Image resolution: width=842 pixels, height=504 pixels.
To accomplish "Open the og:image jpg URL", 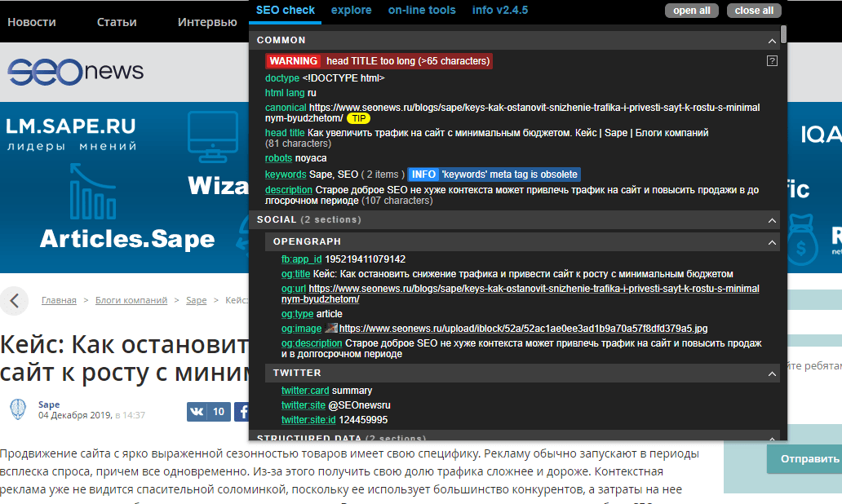I will tap(524, 329).
